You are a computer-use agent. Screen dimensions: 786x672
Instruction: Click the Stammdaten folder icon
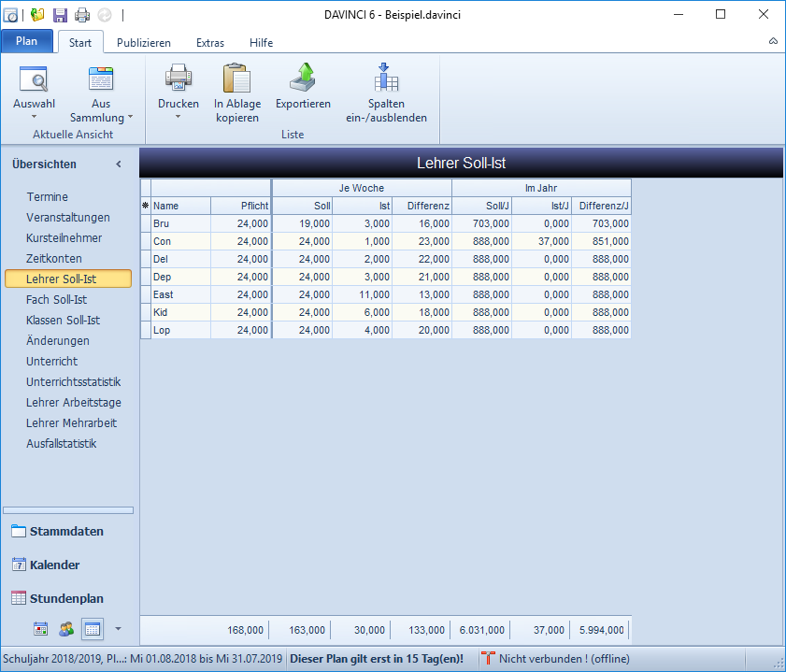pyautogui.click(x=19, y=531)
